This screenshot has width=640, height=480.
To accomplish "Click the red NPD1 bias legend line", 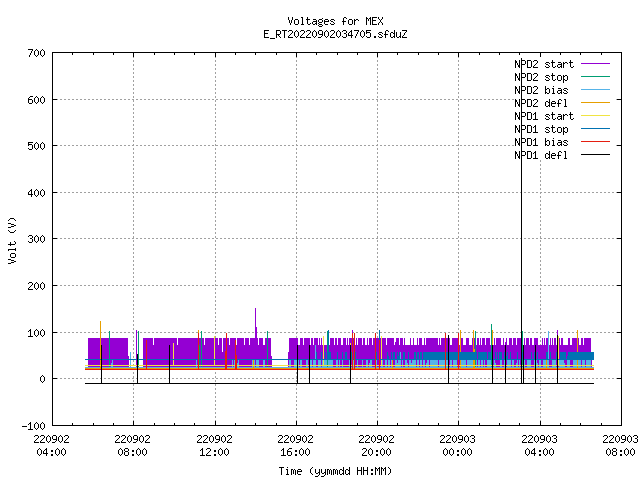I will 595,142.
